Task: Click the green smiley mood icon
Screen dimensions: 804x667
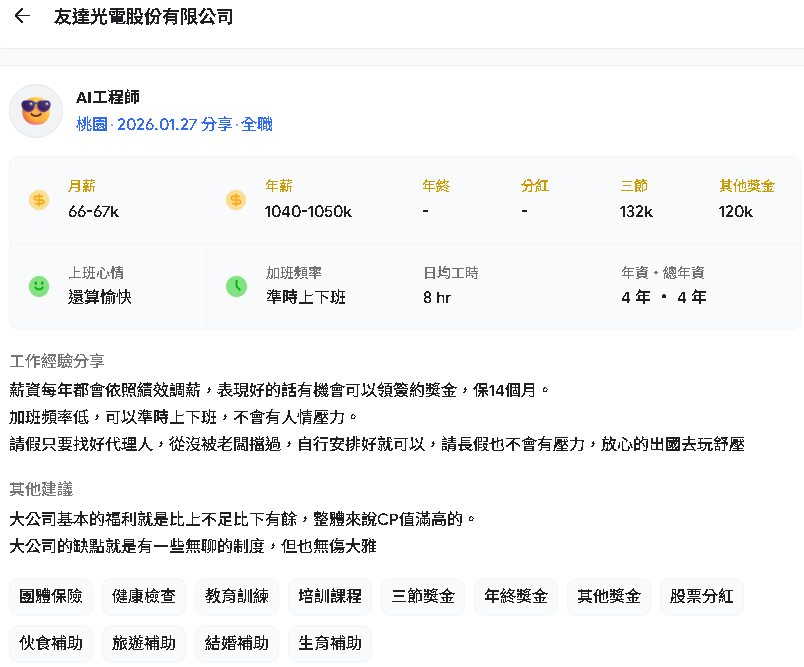Action: pos(39,286)
